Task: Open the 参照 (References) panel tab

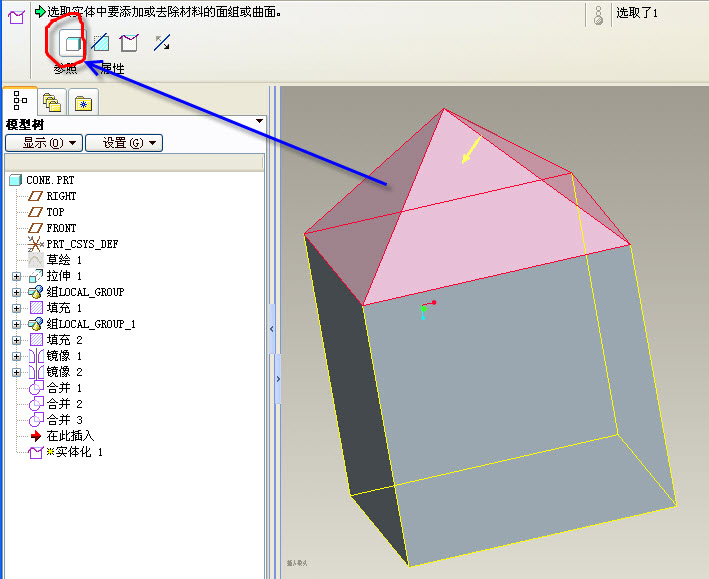Action: (x=66, y=69)
